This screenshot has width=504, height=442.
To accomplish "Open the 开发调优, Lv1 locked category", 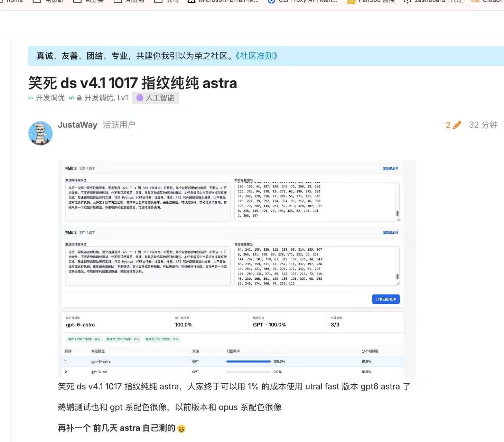I will click(99, 98).
